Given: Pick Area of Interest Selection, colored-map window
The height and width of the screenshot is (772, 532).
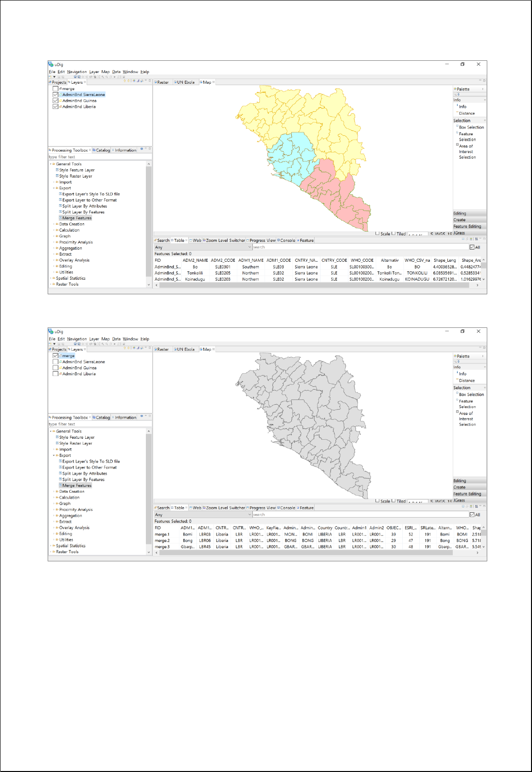Looking at the screenshot, I should [467, 152].
